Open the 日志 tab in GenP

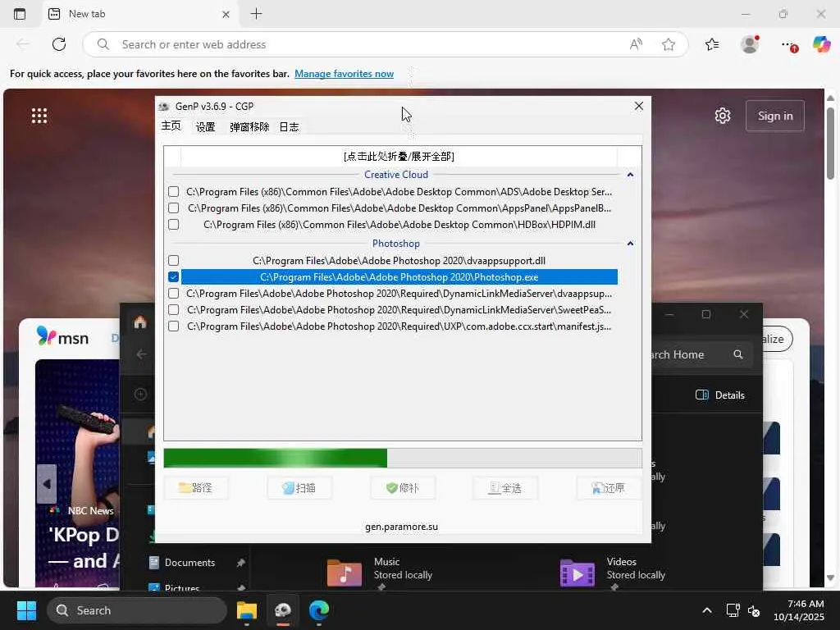click(289, 127)
